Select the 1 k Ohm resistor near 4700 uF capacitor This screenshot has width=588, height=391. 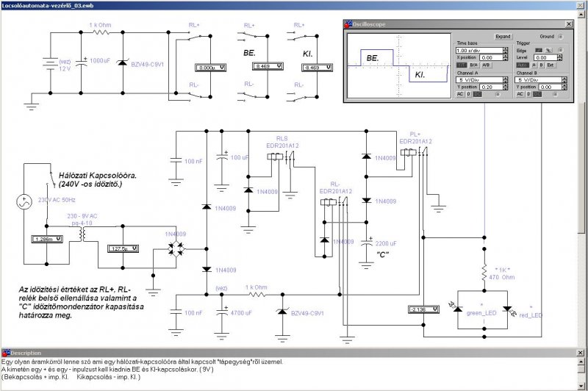tap(257, 295)
